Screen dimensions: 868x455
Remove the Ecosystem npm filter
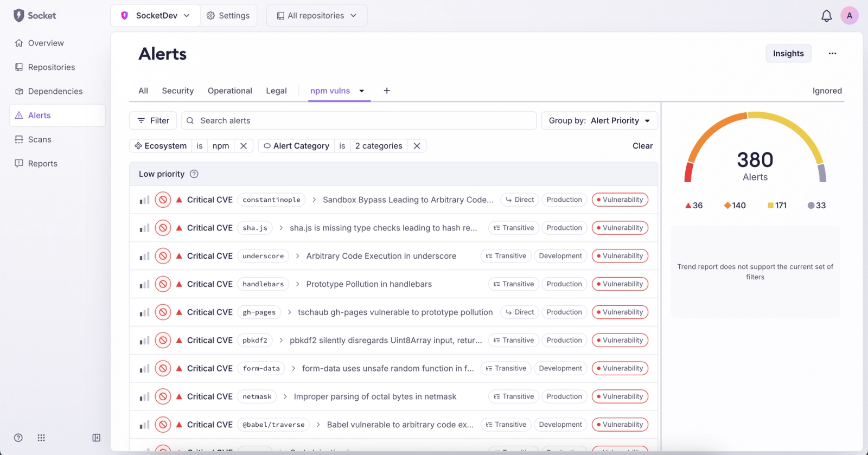tap(244, 146)
